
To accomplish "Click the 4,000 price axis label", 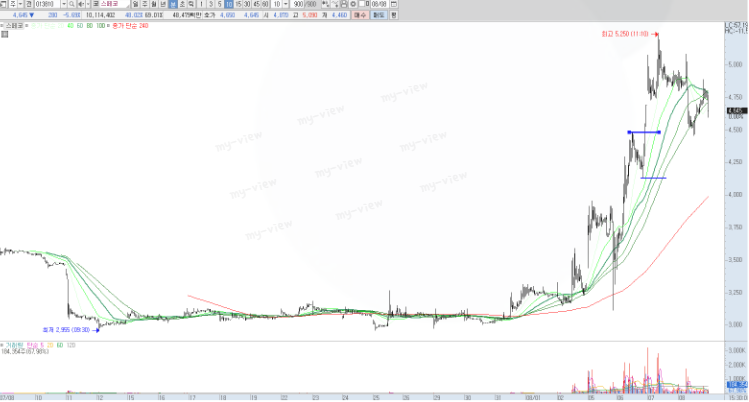I will click(735, 195).
